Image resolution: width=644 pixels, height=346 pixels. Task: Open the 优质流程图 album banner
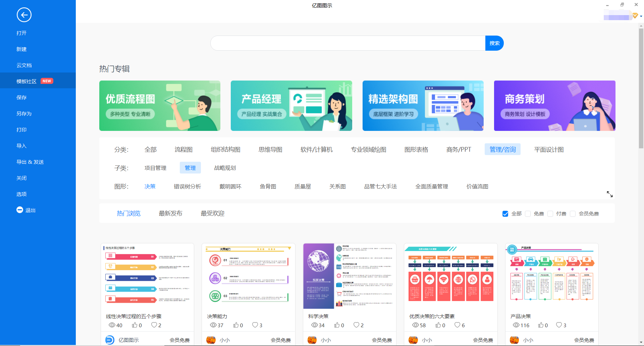pos(160,106)
